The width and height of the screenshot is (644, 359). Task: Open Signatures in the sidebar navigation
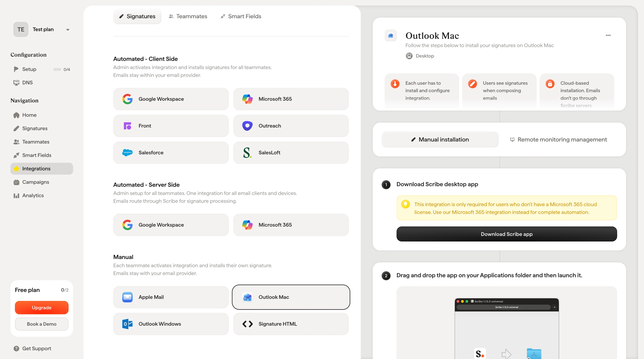[x=42, y=128]
